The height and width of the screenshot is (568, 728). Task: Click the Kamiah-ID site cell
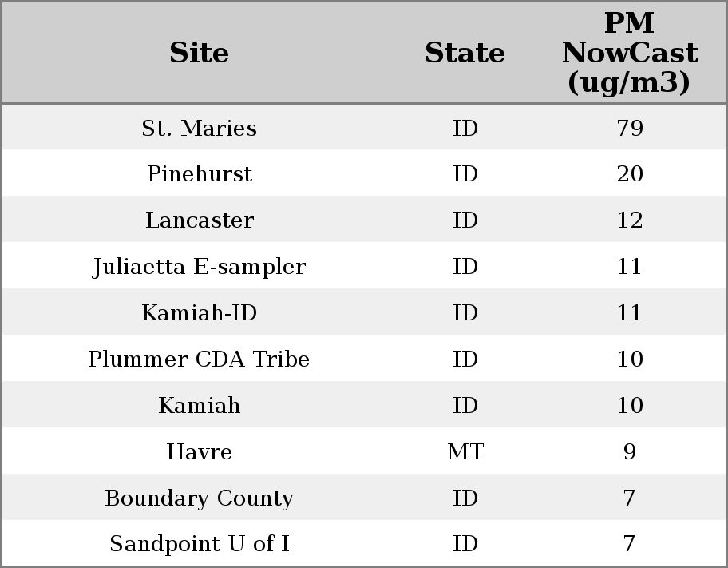pos(199,313)
